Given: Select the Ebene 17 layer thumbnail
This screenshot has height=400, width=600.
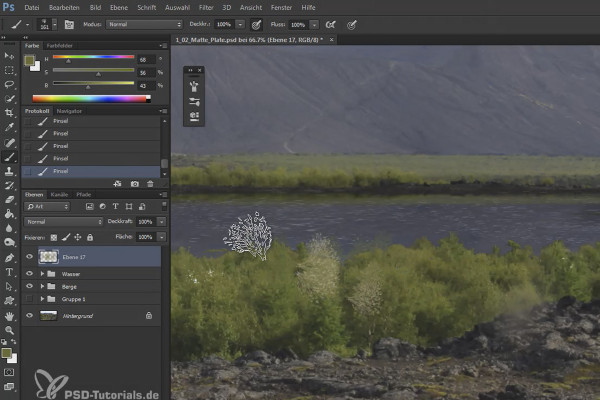Looking at the screenshot, I should 49,257.
